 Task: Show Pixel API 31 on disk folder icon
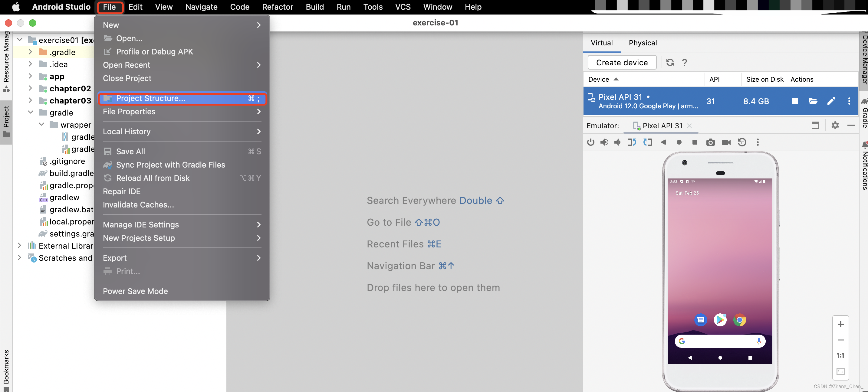pos(813,101)
